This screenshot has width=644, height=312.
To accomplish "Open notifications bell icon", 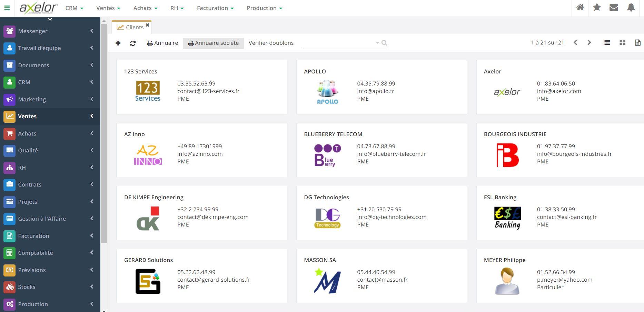I will 631,8.
